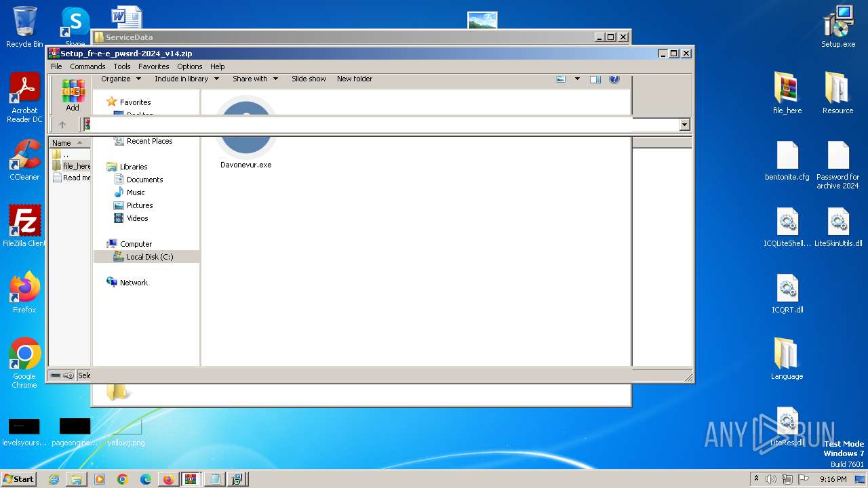
Task: Open bentonite.cfg file on desktop
Action: 787,161
